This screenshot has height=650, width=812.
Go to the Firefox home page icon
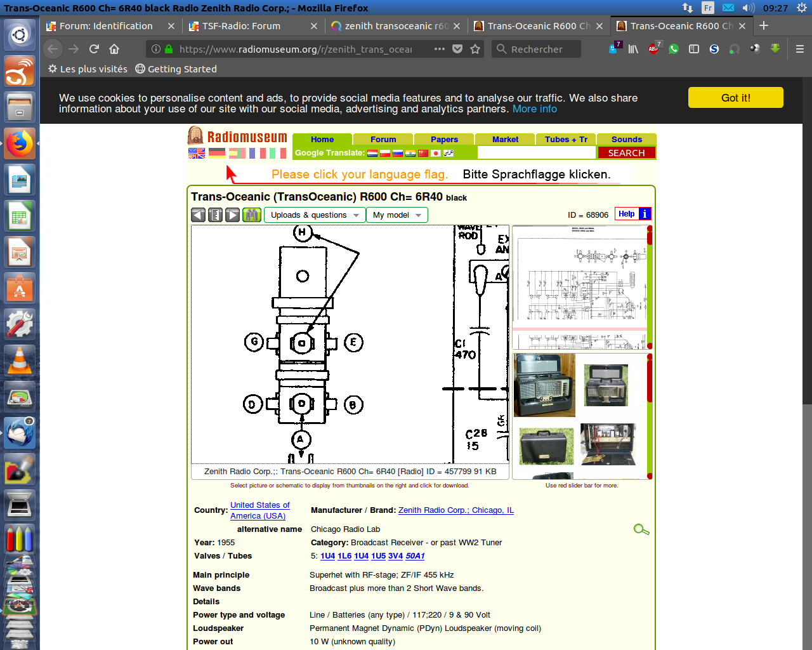[x=114, y=49]
